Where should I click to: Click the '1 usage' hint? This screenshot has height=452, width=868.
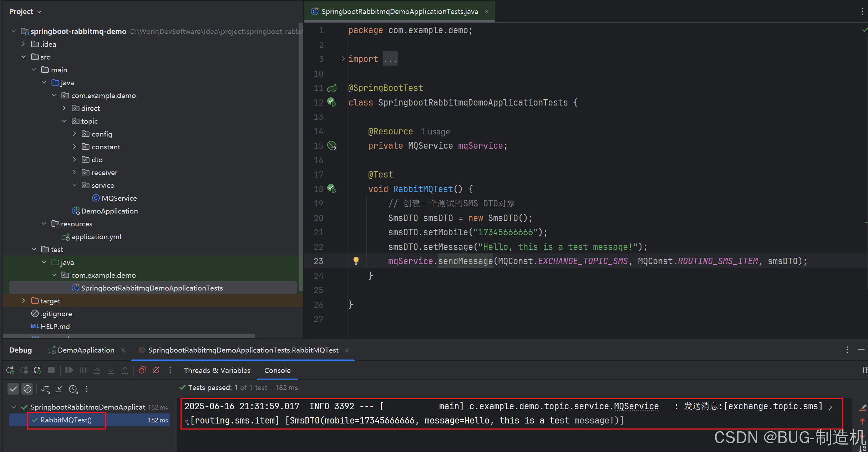pyautogui.click(x=435, y=132)
